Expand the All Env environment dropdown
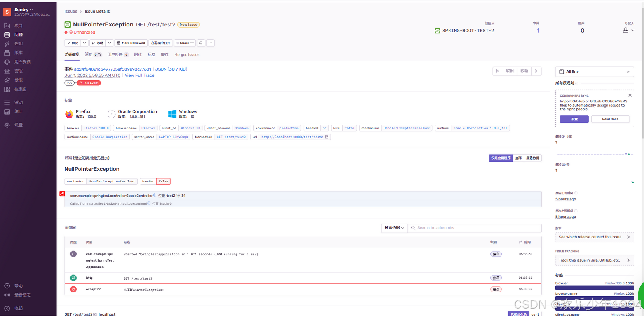 pyautogui.click(x=594, y=72)
